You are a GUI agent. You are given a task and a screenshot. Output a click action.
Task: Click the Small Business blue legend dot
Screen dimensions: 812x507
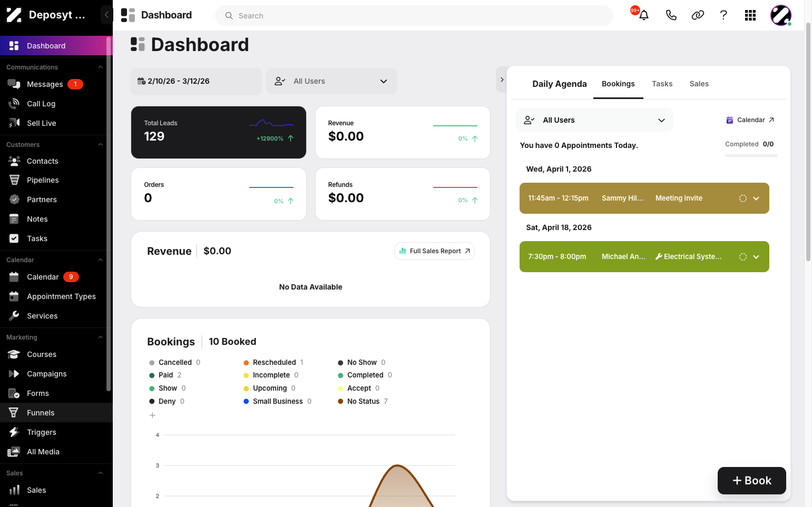[x=246, y=402]
